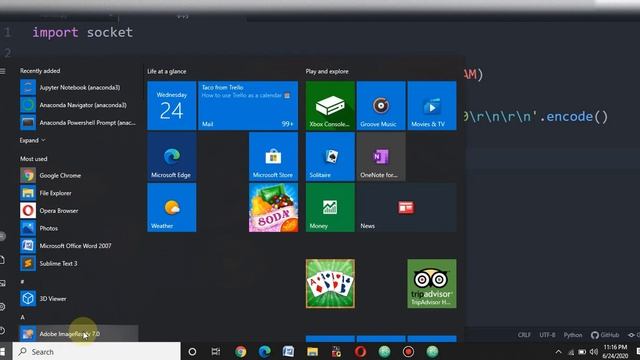Click the 'Life at a glance' group title
The image size is (640, 360).
167,71
